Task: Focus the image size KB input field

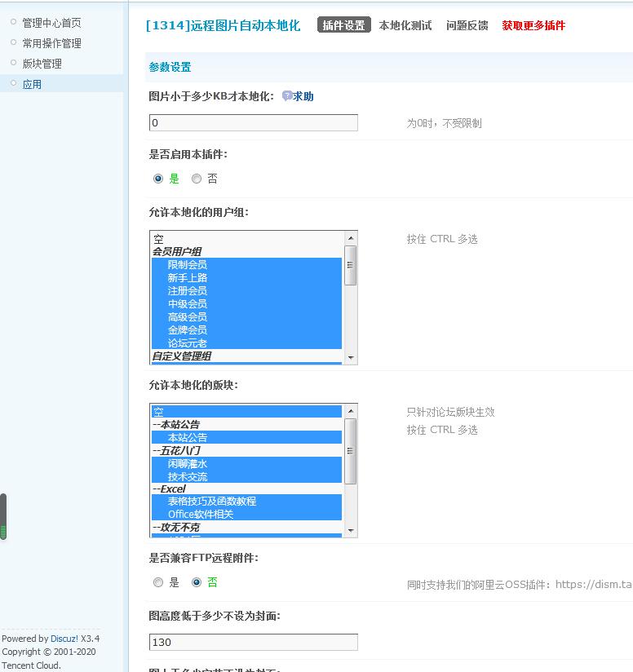Action: 254,123
